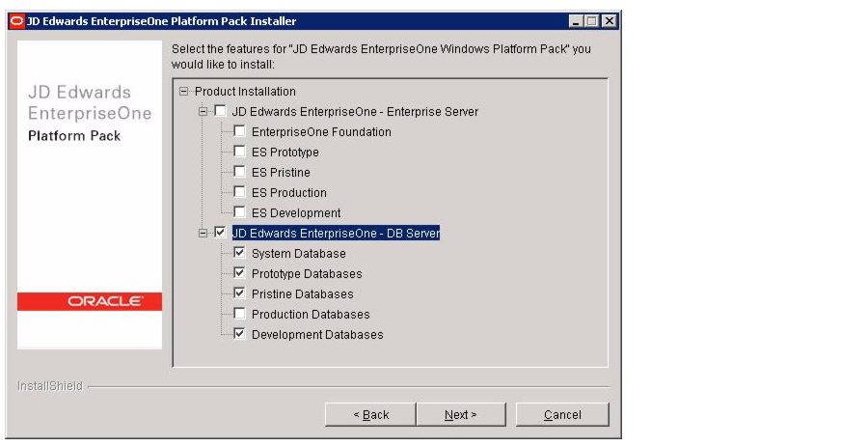Select the highlighted DB Server tree label
This screenshot has width=868, height=446.
[336, 234]
